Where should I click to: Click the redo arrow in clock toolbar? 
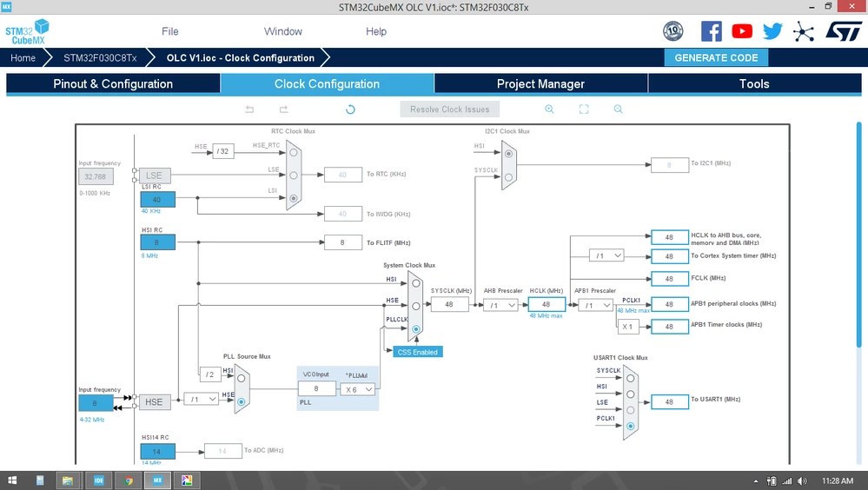(283, 109)
